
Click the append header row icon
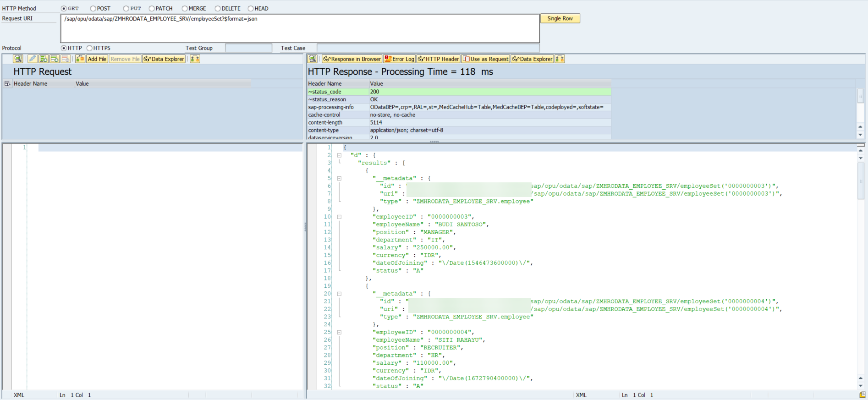[44, 59]
